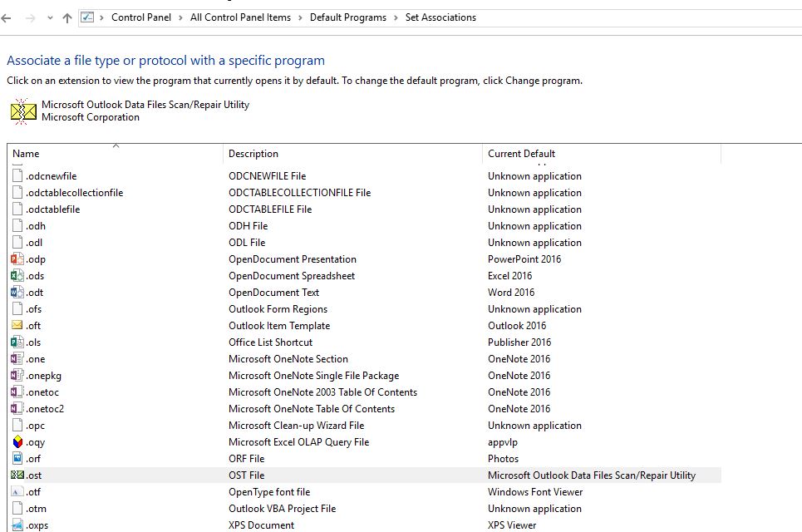Select the .odl blank file icon
This screenshot has width=802, height=532.
(17, 242)
